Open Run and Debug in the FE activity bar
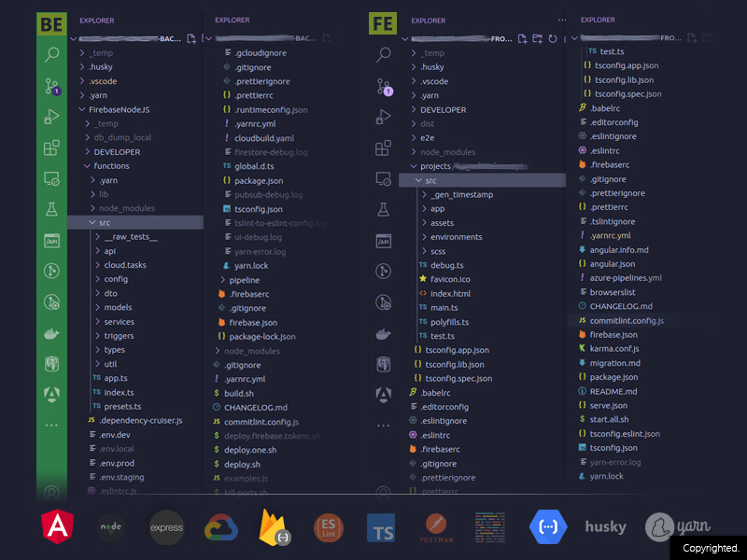 383,118
